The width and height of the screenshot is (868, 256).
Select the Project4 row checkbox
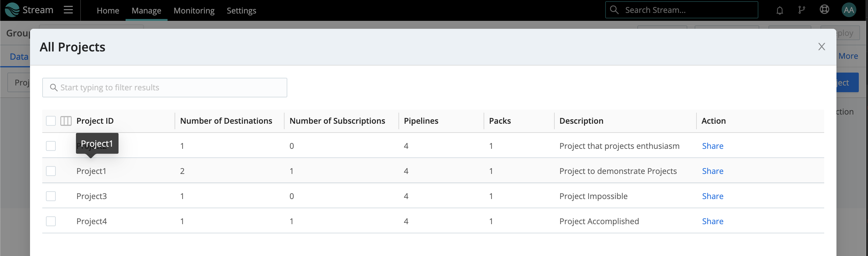51,221
